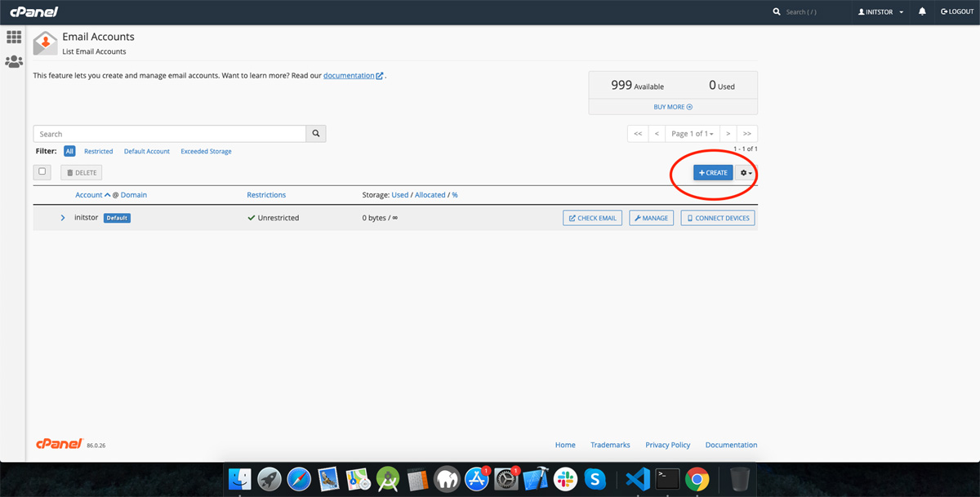The width and height of the screenshot is (980, 497).
Task: Enable the Exceeded Storage filter
Action: pos(206,152)
